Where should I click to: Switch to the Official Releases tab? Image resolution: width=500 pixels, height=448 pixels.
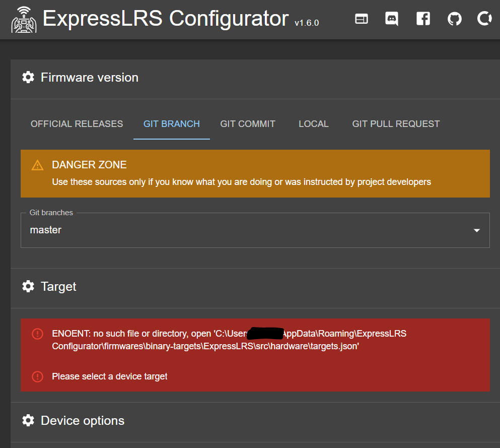77,123
